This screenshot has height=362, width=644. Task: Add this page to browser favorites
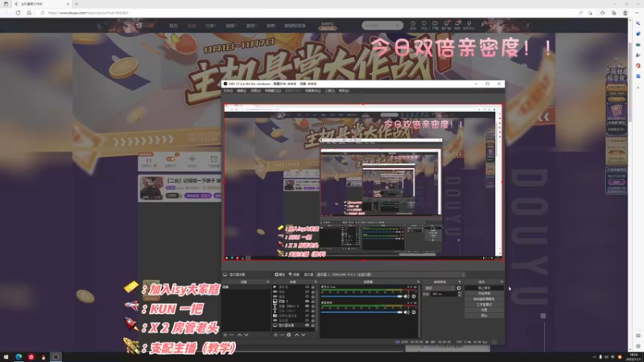pos(590,13)
